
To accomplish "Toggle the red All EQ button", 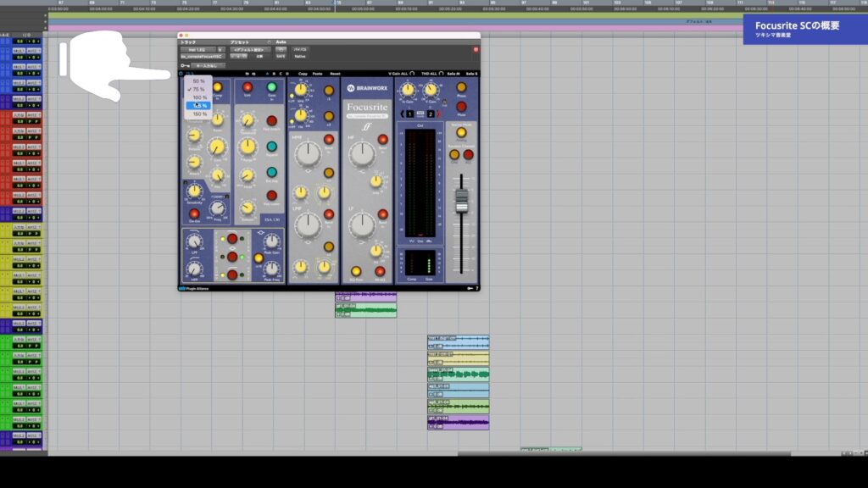I will (x=380, y=271).
